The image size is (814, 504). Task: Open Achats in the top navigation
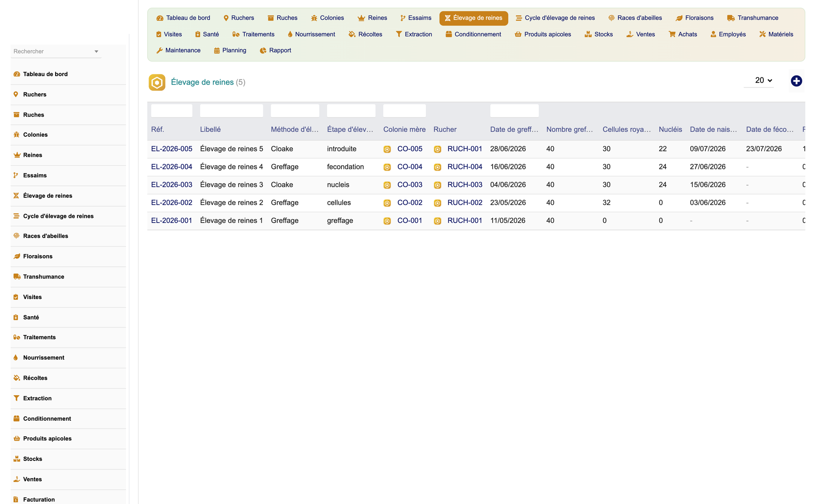click(683, 34)
